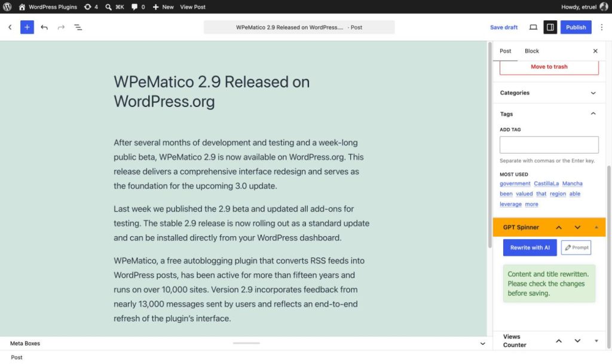
Task: Undo the last change
Action: (44, 27)
